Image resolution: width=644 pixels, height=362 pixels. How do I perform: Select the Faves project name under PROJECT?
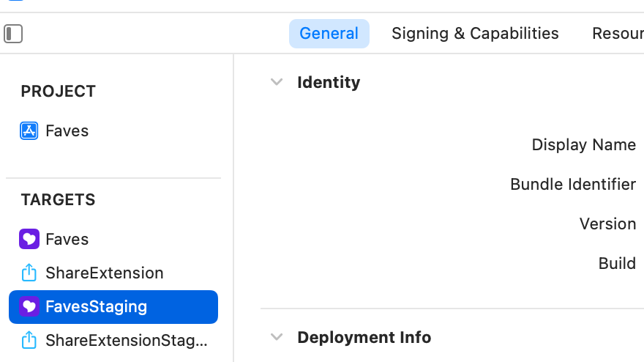point(67,131)
